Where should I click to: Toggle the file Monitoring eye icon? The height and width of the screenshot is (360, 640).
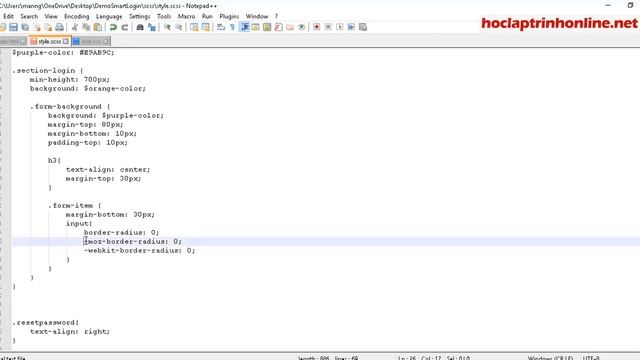point(302,27)
